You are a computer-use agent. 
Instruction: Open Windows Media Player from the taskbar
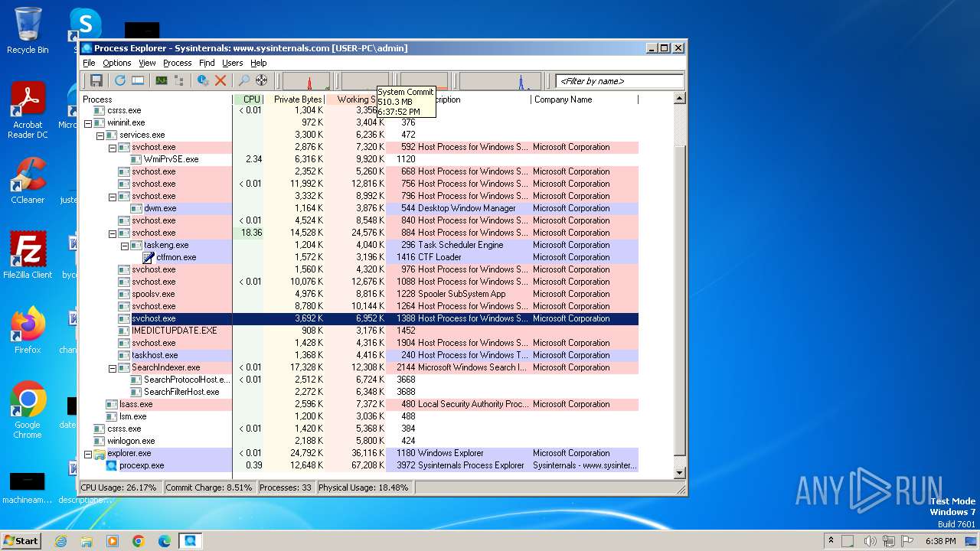pyautogui.click(x=113, y=541)
